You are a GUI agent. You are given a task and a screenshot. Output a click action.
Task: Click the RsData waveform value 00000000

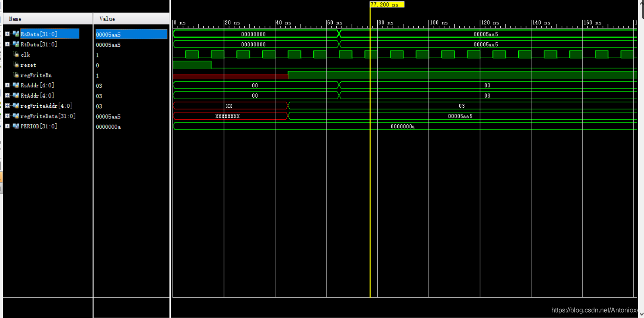[253, 34]
